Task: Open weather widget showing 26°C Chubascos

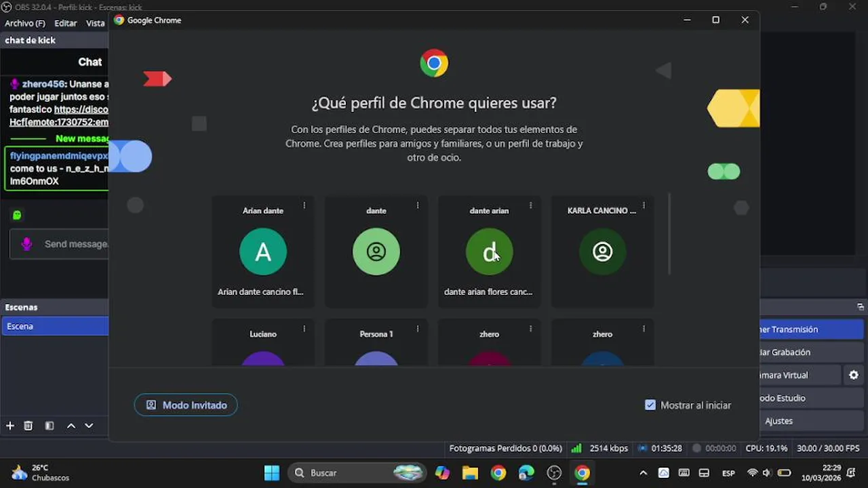Action: coord(41,472)
